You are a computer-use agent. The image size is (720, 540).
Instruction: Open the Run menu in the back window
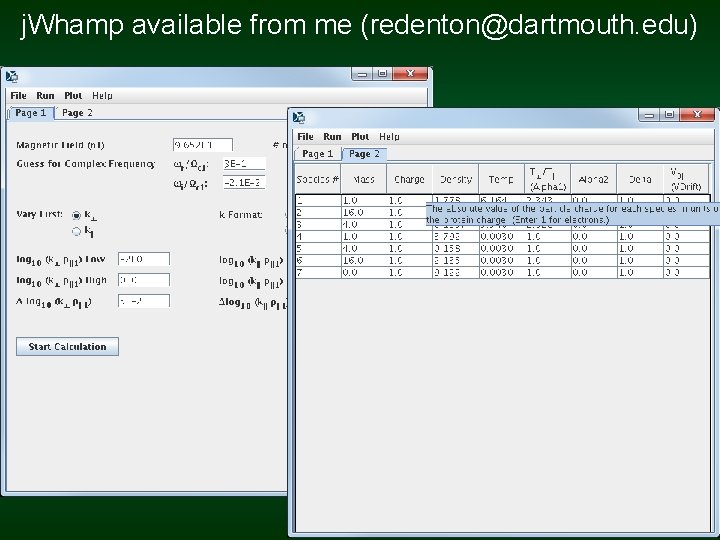pos(45,96)
